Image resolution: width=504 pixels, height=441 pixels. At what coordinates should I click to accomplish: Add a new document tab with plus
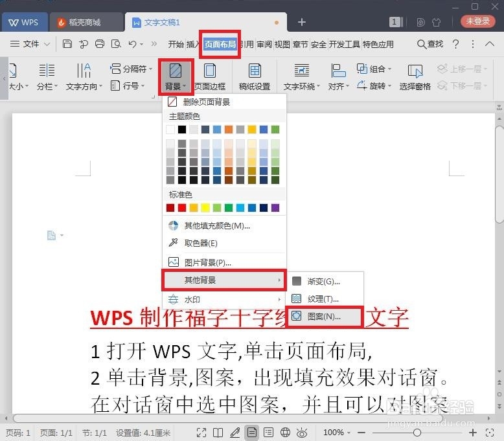tap(301, 22)
